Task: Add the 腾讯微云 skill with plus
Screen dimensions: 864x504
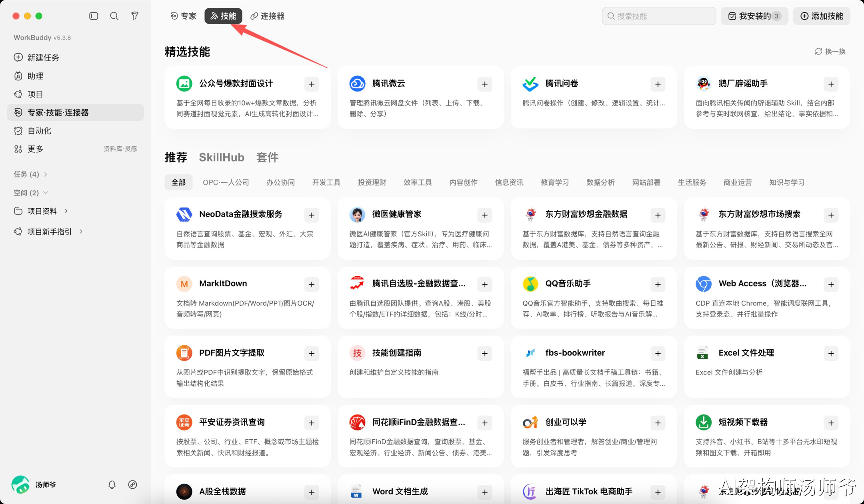Action: pyautogui.click(x=485, y=84)
